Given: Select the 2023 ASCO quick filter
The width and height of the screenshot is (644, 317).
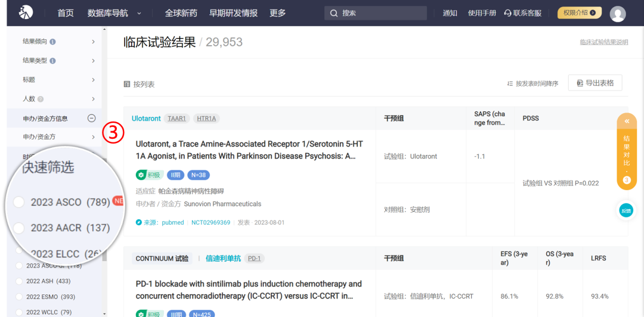Looking at the screenshot, I should [x=19, y=202].
